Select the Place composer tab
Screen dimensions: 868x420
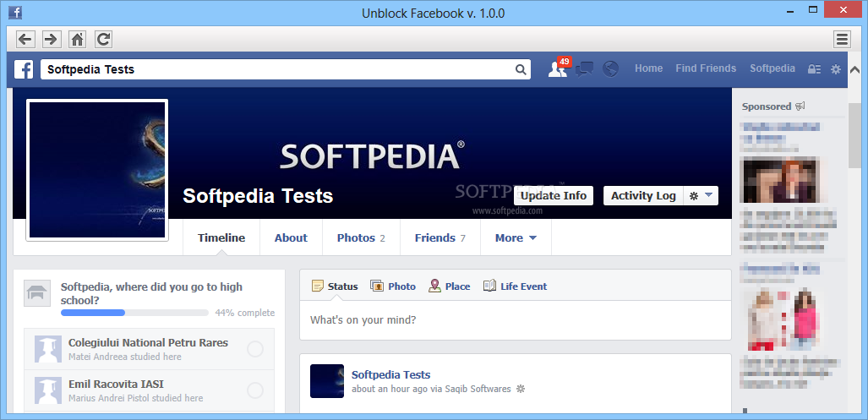tap(450, 286)
